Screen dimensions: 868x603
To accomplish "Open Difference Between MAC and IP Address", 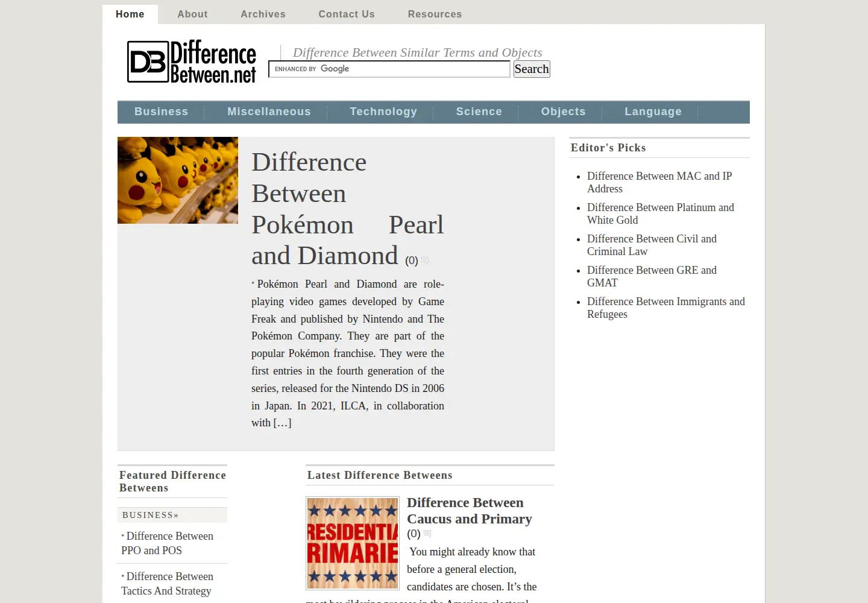I will coord(659,182).
